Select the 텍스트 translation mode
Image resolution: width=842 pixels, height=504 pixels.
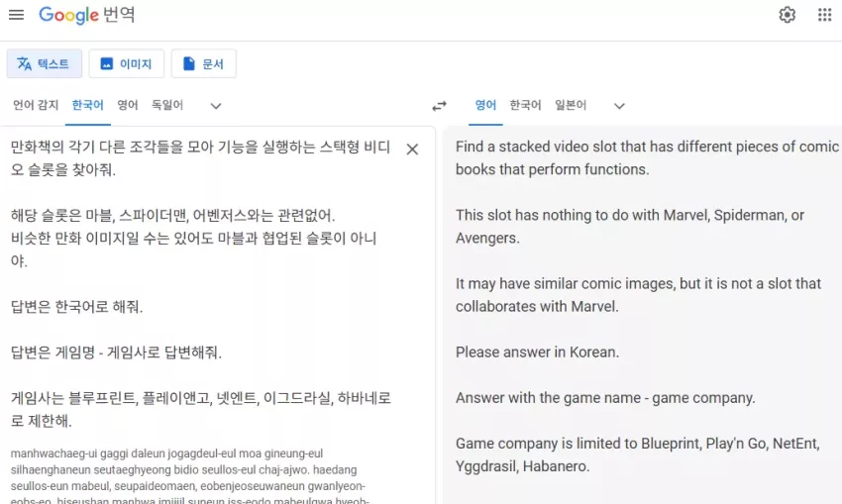[45, 64]
